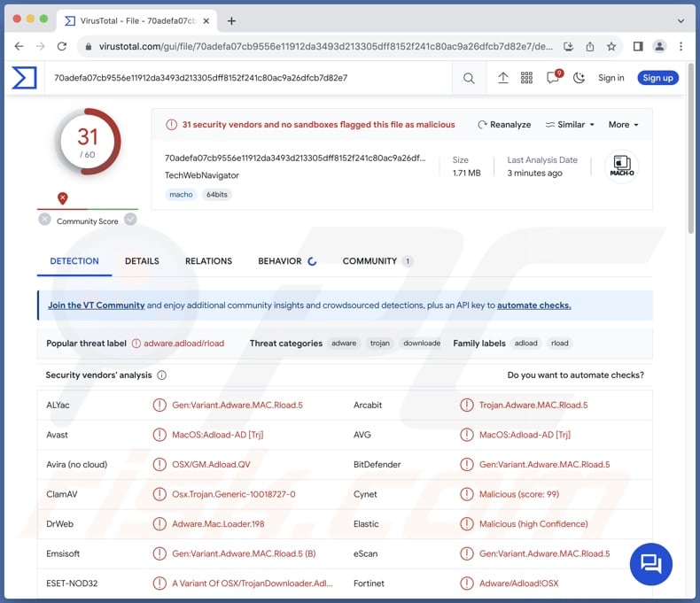The image size is (700, 603).
Task: Open the apps grid icon
Action: pos(527,78)
